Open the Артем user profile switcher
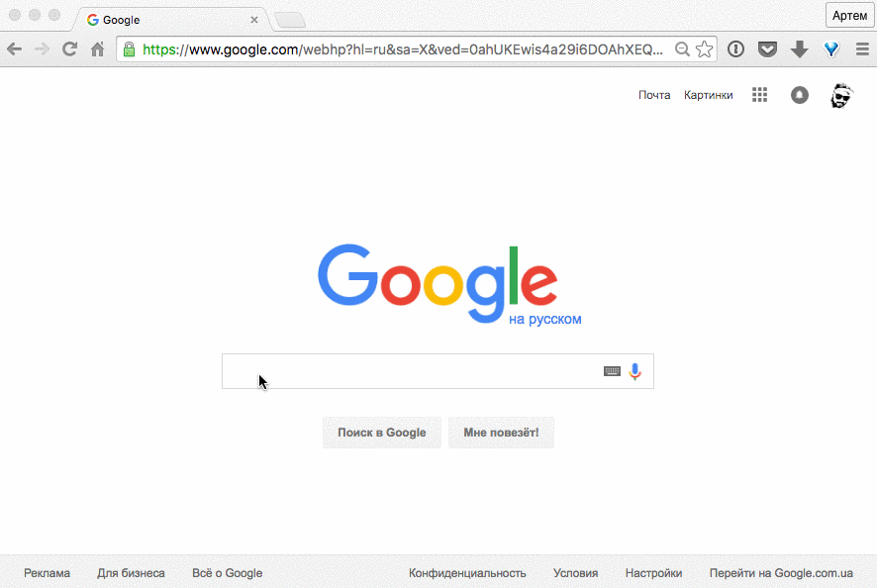877x588 pixels. [849, 16]
